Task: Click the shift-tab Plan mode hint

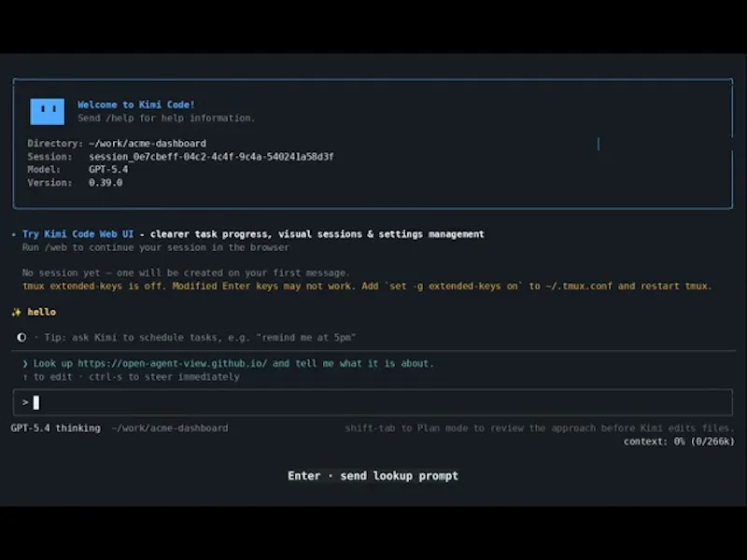Action: pos(540,428)
